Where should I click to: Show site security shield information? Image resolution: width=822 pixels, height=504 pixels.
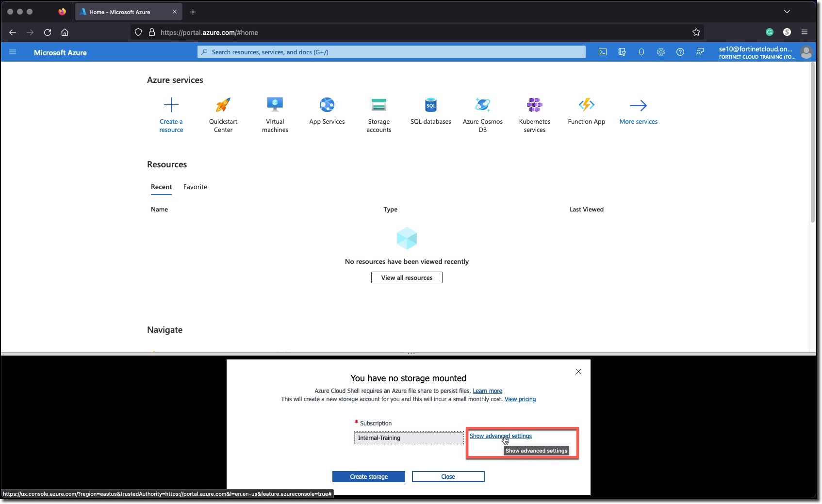coord(138,33)
